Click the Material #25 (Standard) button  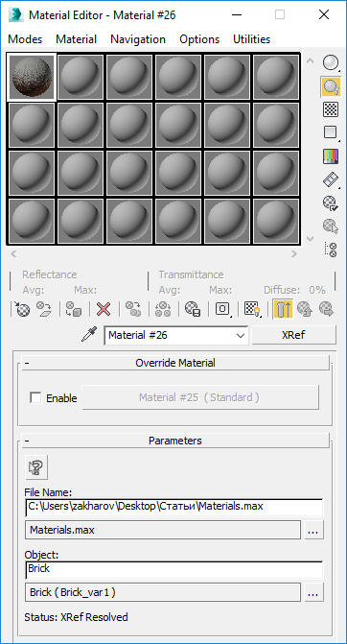[x=200, y=397]
